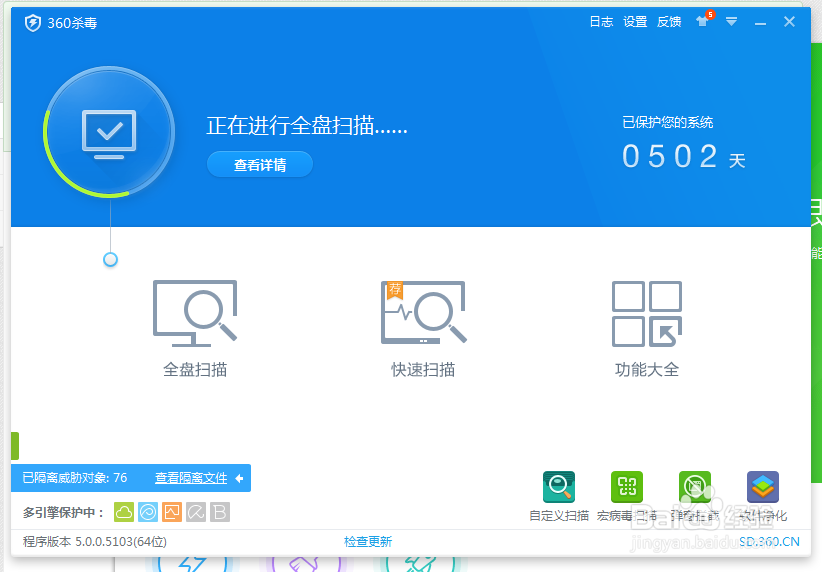The width and height of the screenshot is (822, 572).
Task: Click the 功能大全 text label
Action: click(x=647, y=370)
